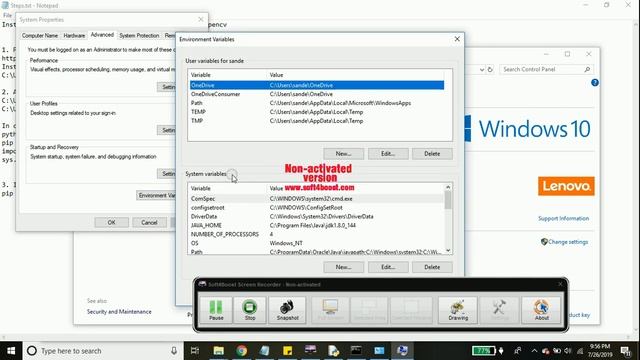Click Edit under User variables
Image resolution: width=640 pixels, height=360 pixels.
coord(388,153)
